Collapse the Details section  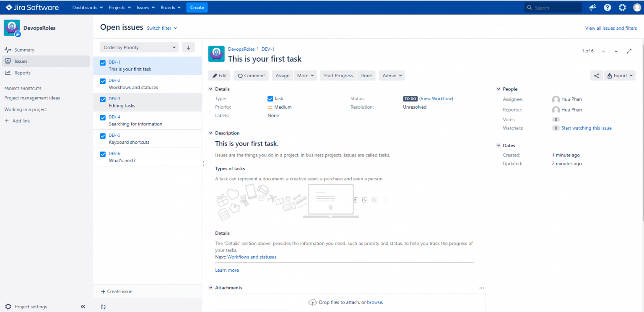pos(210,89)
